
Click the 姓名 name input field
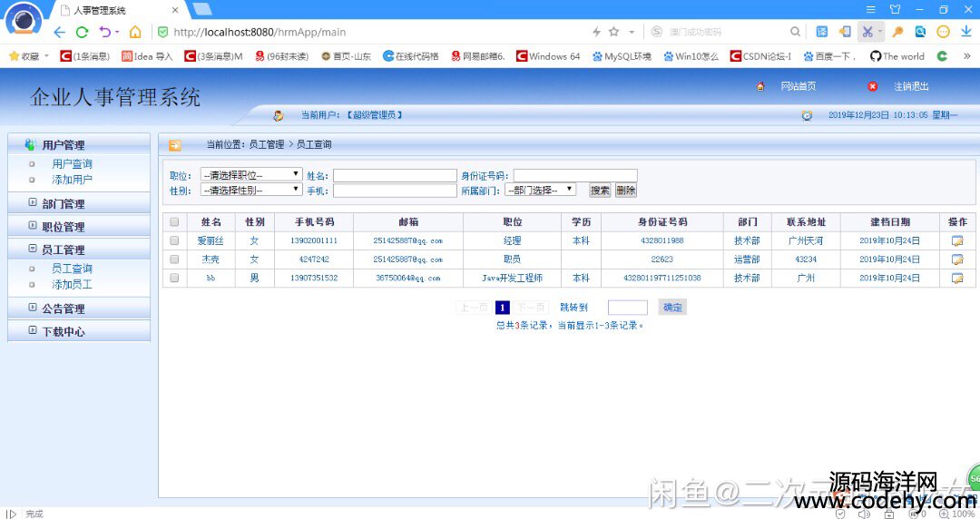[x=395, y=175]
